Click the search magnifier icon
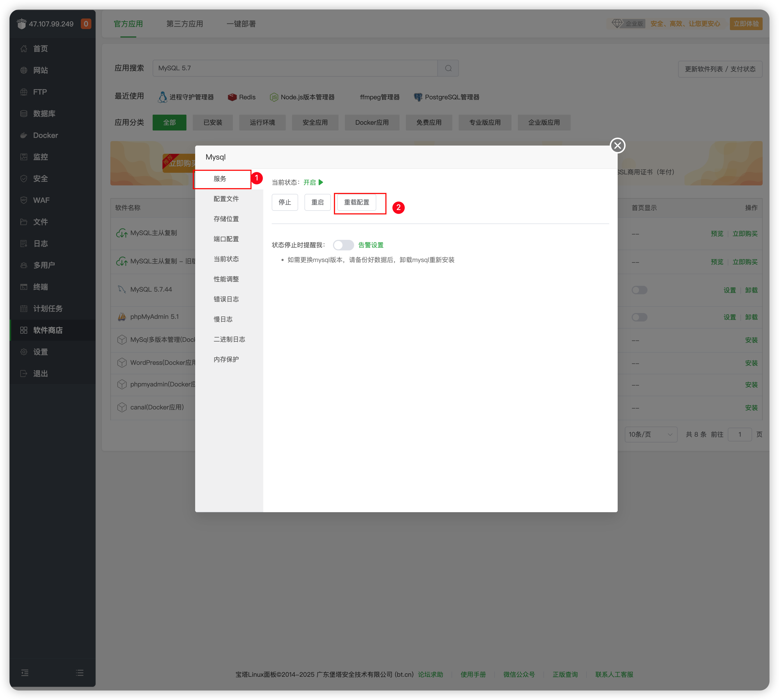This screenshot has height=700, width=779. (448, 68)
